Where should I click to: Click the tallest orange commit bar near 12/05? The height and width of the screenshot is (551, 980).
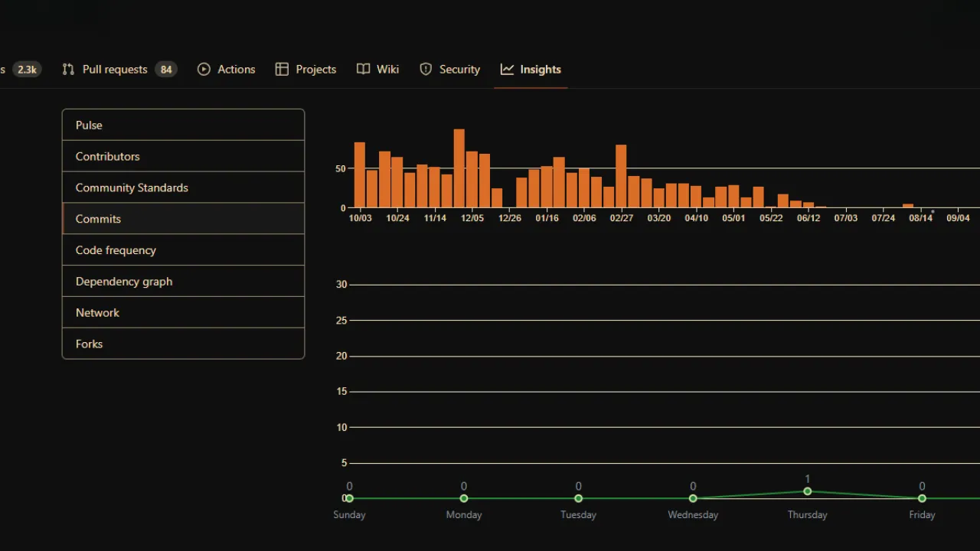pos(459,169)
